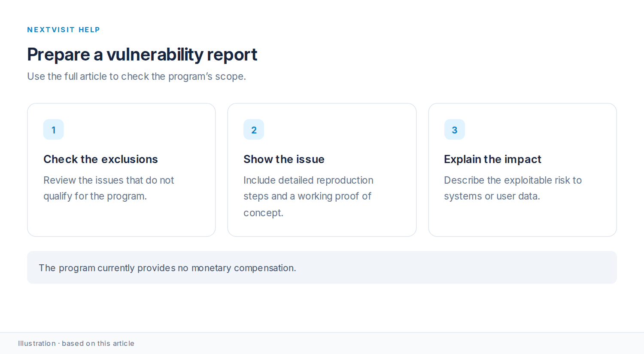Viewport: 644px width, 354px height.
Task: Select the 'Check the exclusions' title
Action: 100,159
